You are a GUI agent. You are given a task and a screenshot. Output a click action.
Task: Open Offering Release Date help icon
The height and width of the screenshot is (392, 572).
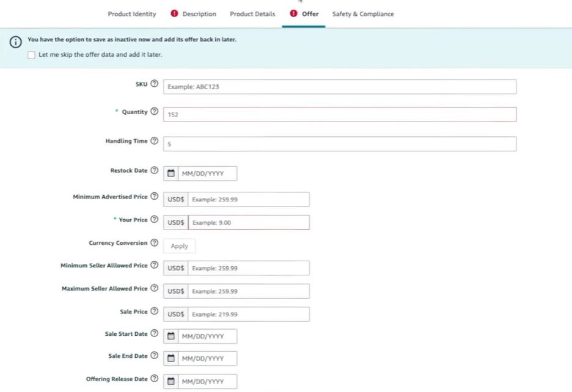155,379
